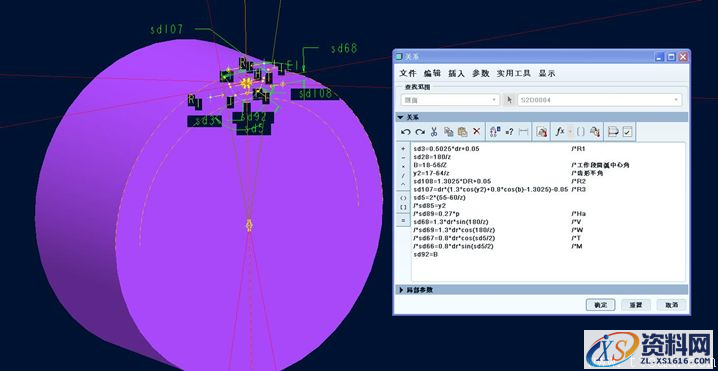Select the sd107 dimension label in model

(x=167, y=30)
